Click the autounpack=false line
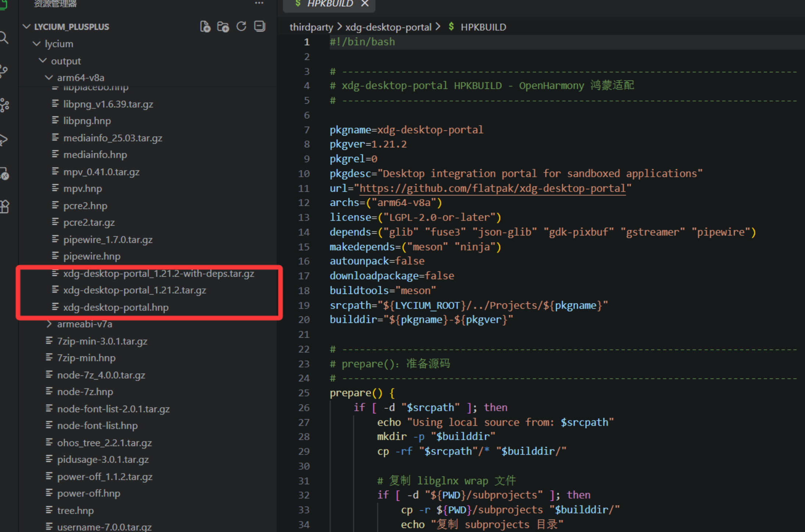The height and width of the screenshot is (532, 805). (377, 261)
